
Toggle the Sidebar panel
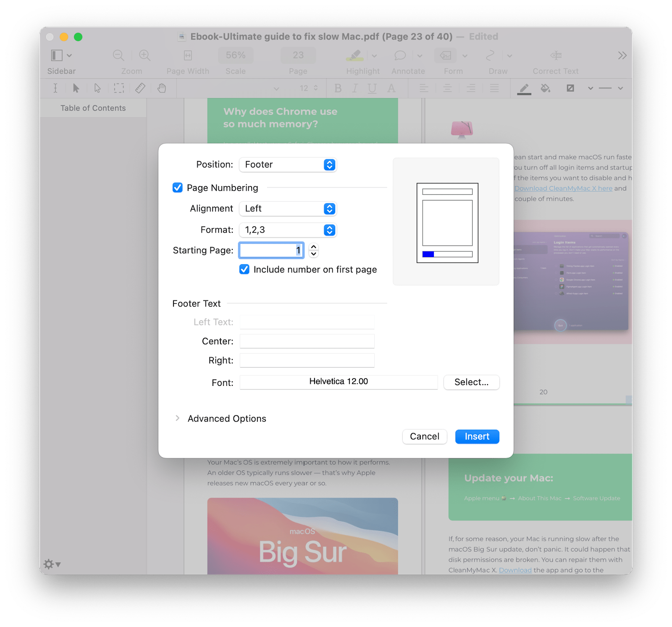click(x=58, y=55)
